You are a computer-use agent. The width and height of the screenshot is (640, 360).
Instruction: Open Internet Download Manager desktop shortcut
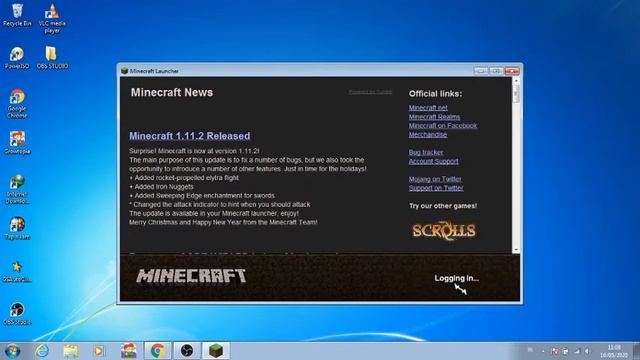pos(17,189)
